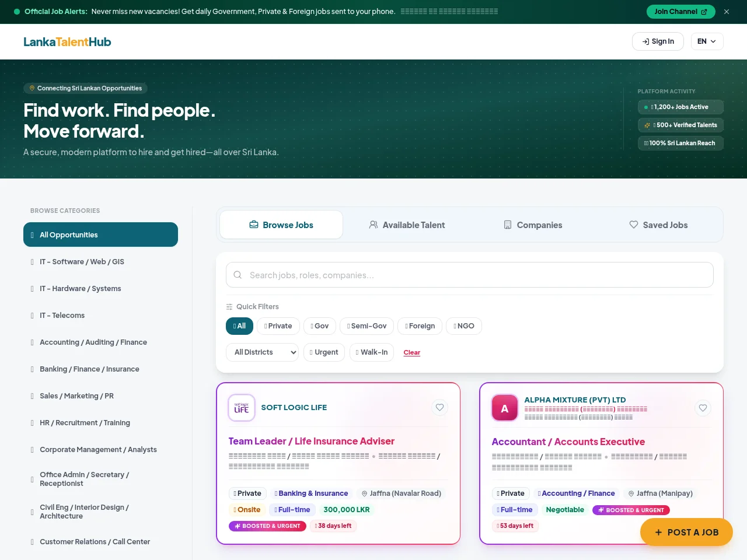747x560 pixels.
Task: Click the Join Channel button
Action: pyautogui.click(x=680, y=12)
